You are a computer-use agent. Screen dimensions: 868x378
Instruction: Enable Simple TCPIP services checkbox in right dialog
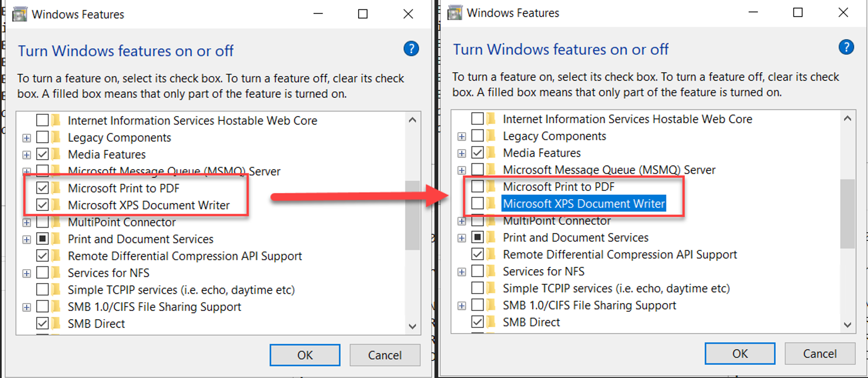[477, 288]
